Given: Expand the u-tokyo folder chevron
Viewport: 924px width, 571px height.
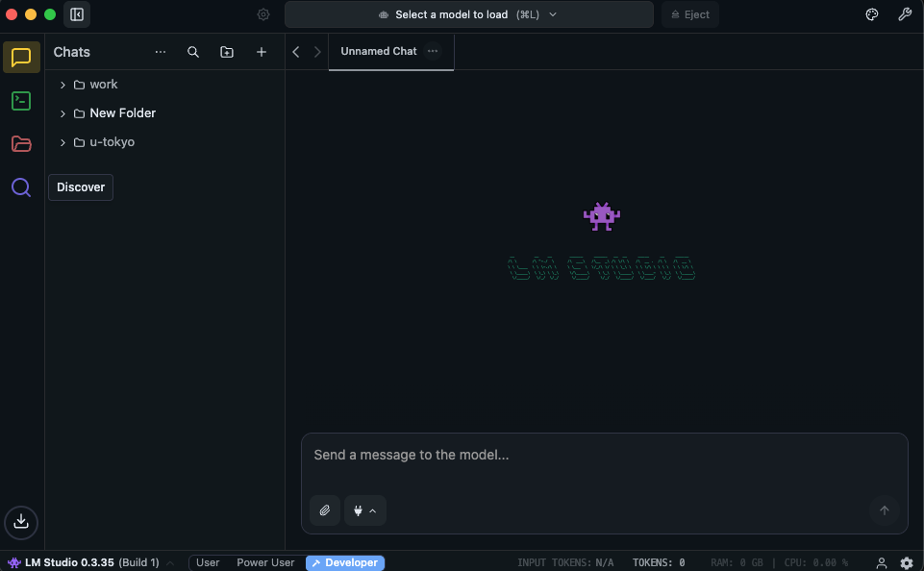Looking at the screenshot, I should pos(62,142).
